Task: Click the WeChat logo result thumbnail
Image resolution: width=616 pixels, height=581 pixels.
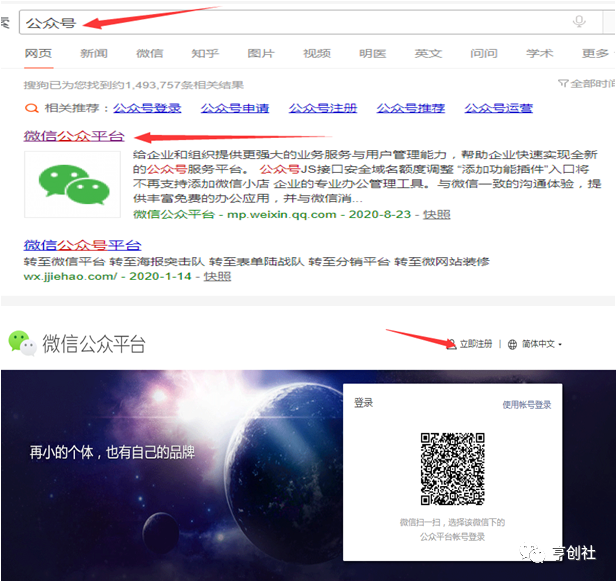Action: [x=72, y=184]
